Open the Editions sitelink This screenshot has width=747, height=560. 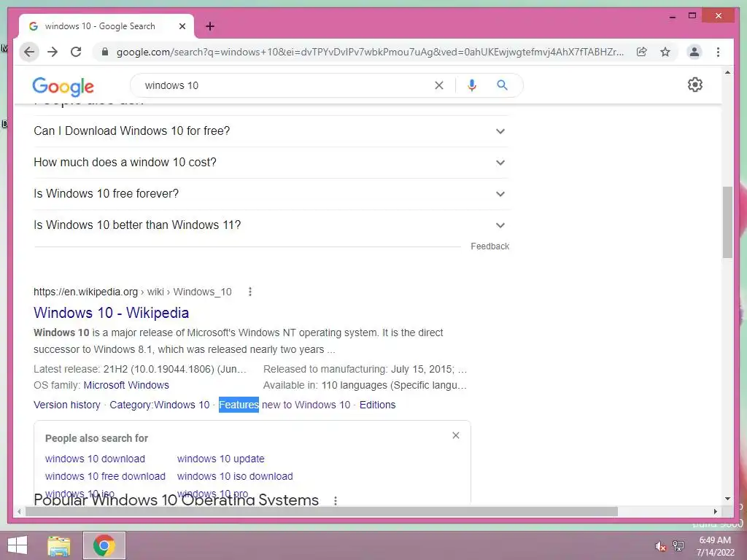(x=377, y=405)
